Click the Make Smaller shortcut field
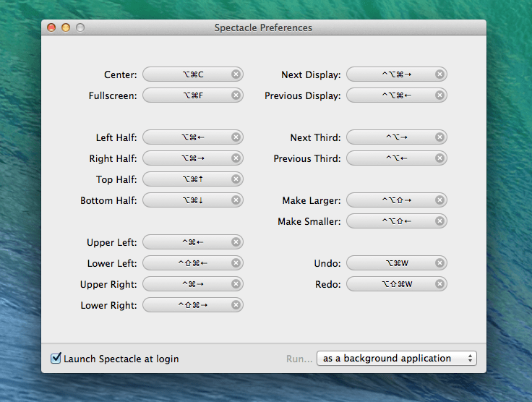This screenshot has width=532, height=402. click(x=397, y=221)
